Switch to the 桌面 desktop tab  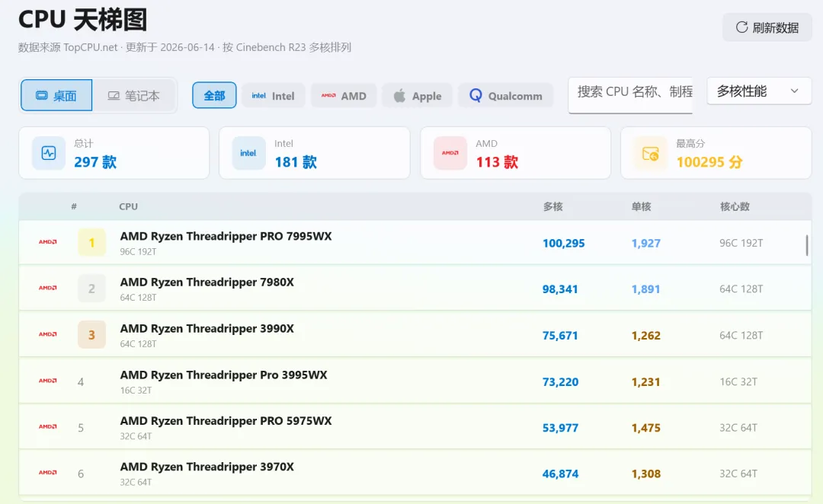click(56, 95)
